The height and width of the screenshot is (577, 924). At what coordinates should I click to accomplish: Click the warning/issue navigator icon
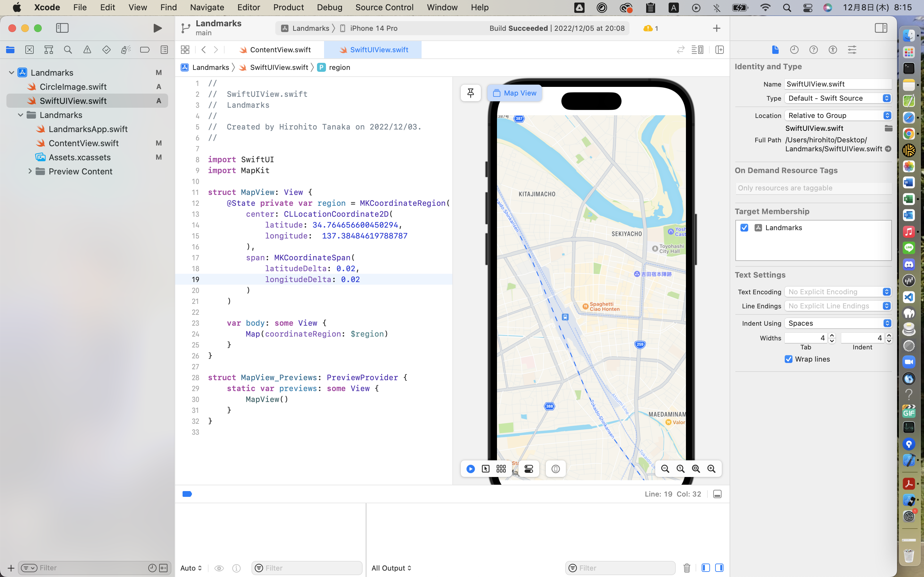tap(87, 50)
